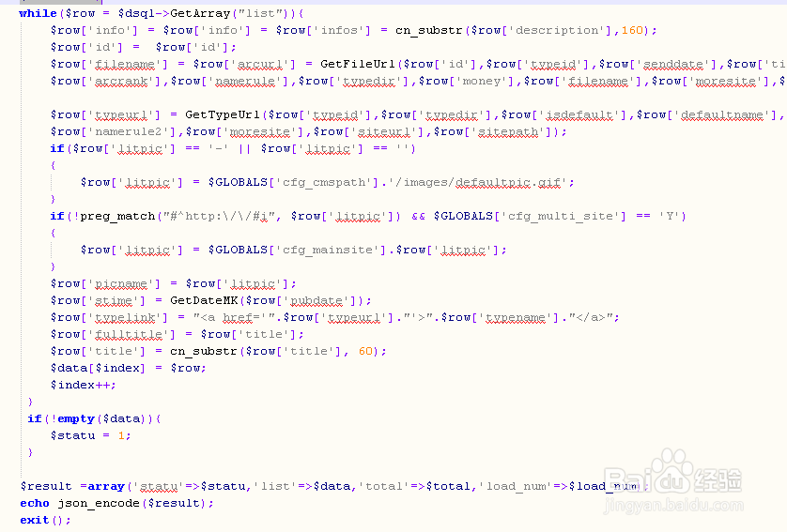Click the 'array' keyword in $result line

(x=106, y=486)
